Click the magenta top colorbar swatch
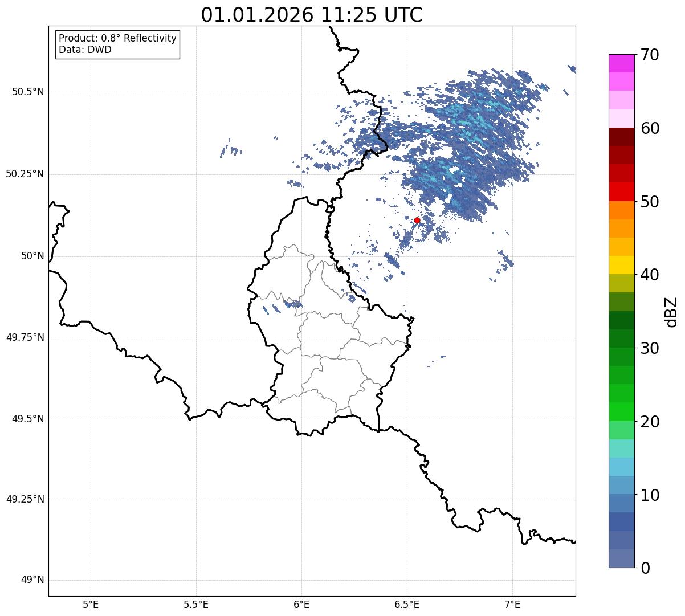The height and width of the screenshot is (616, 685). 621,63
